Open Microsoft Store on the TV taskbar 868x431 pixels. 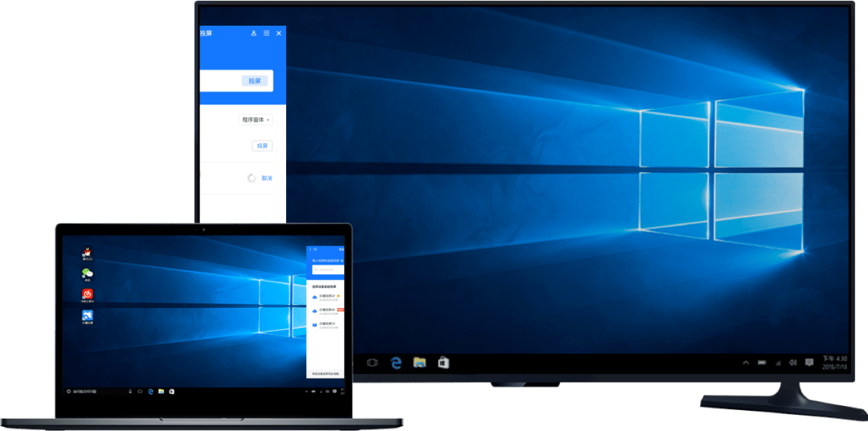444,363
